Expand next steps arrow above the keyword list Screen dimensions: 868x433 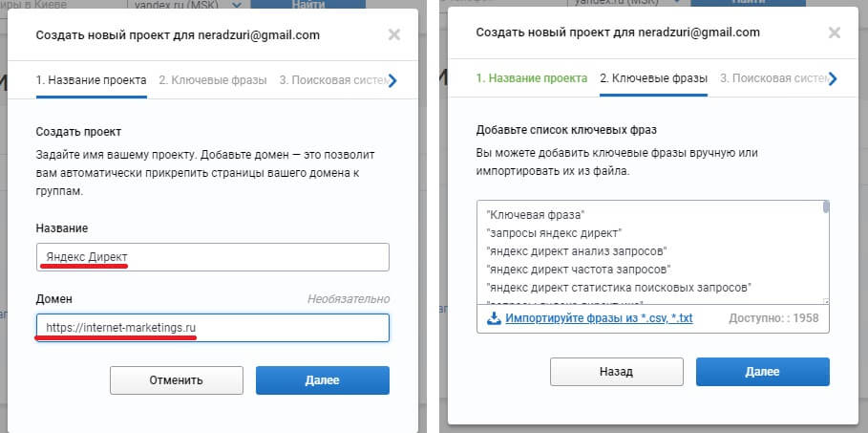[x=833, y=79]
